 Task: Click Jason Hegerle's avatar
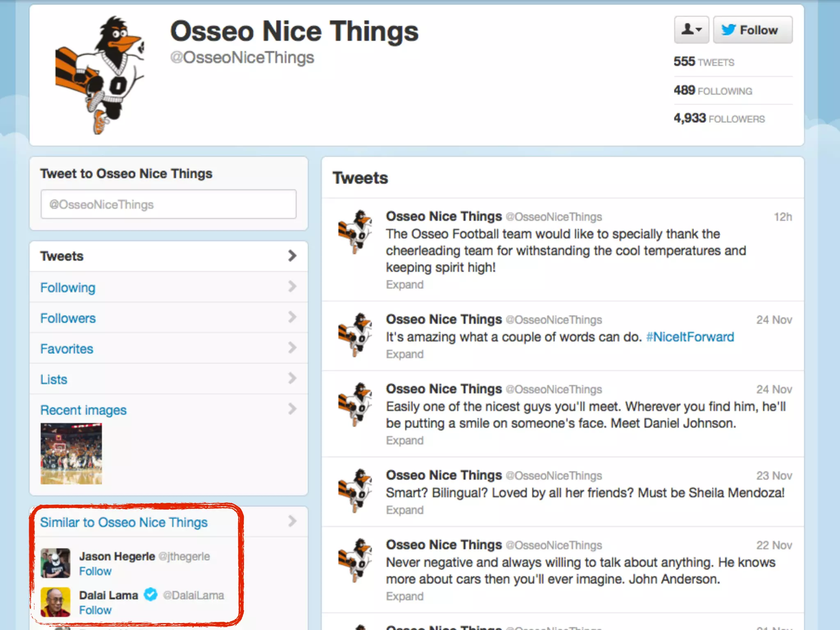coord(55,563)
